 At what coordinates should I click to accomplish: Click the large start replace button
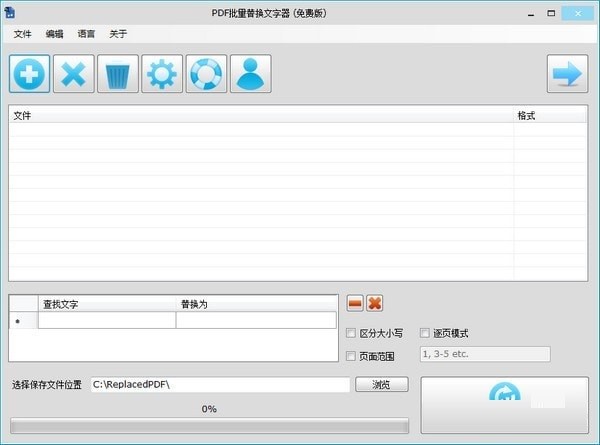(504, 405)
